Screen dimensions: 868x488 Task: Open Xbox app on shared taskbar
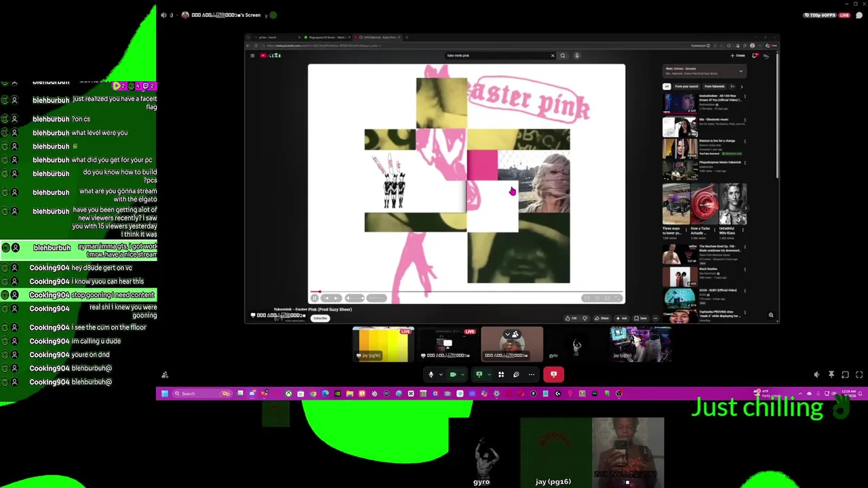pos(288,394)
